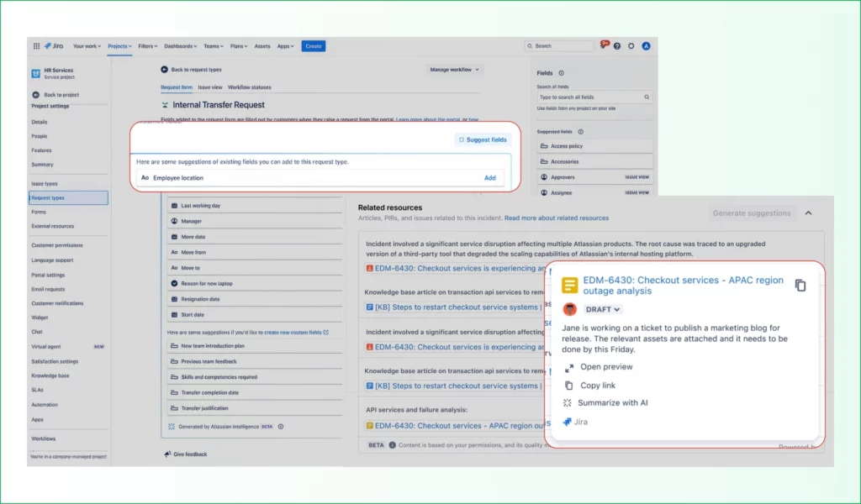Click the Back to project arrow icon

[x=35, y=95]
